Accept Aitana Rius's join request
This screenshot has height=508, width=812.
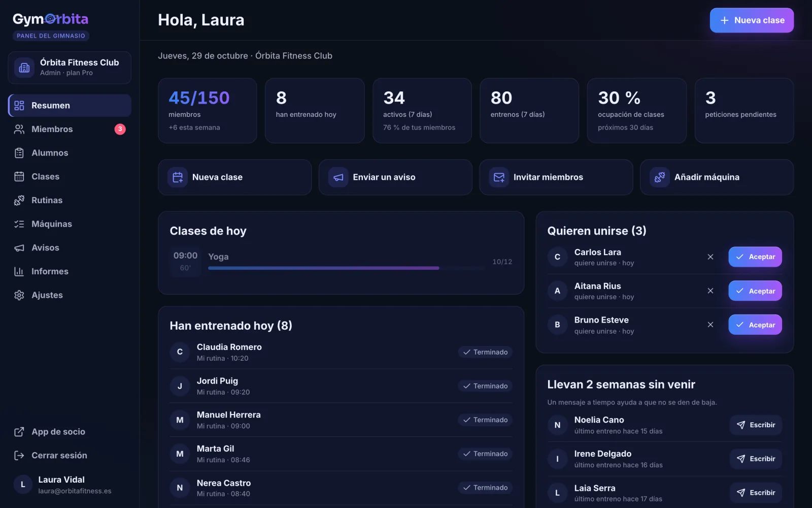[x=755, y=291]
